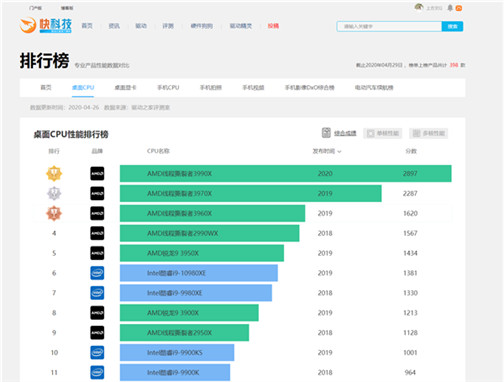504x382 pixels.
Task: Click Intel brand icon beside i9-9980XE
Action: click(97, 293)
